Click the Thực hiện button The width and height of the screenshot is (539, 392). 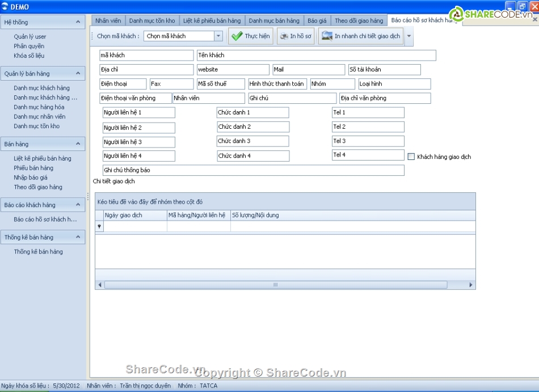tap(251, 36)
